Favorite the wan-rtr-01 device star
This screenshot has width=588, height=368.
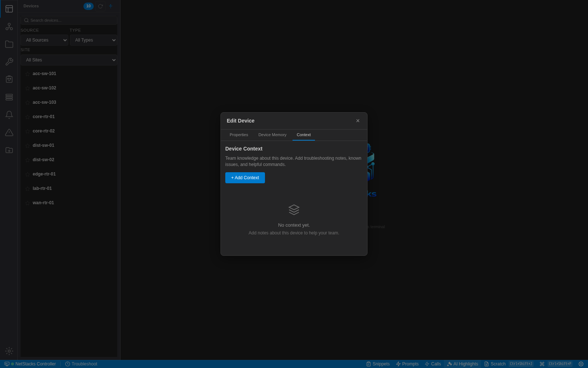[x=28, y=203]
